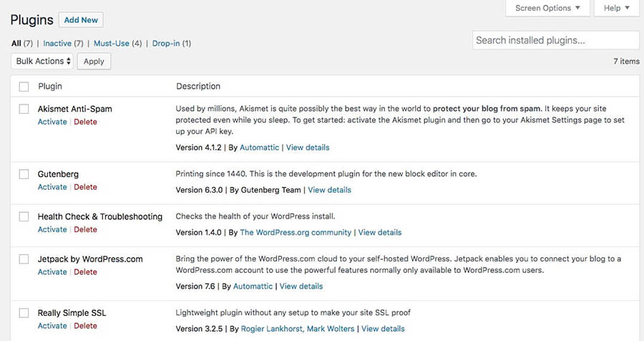Click the Add New plugin button
Screen dimensions: 644x341
(x=81, y=20)
